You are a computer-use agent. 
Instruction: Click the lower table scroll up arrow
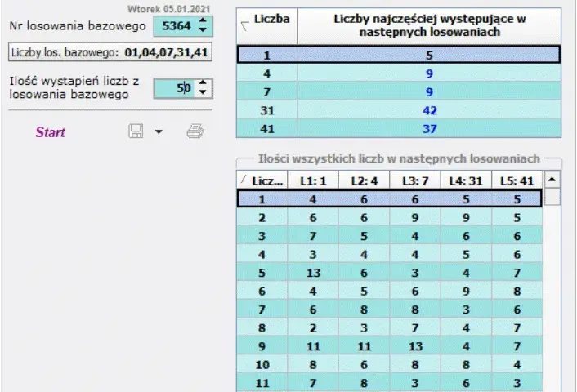click(x=552, y=180)
